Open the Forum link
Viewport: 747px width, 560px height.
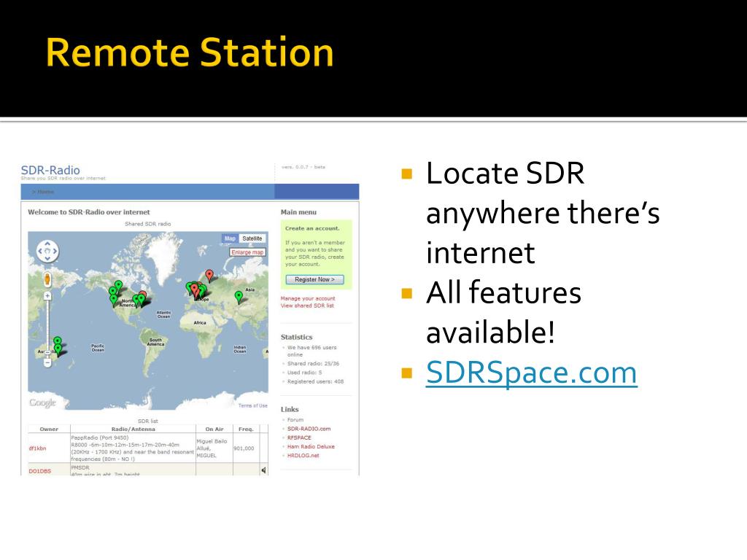click(x=295, y=420)
